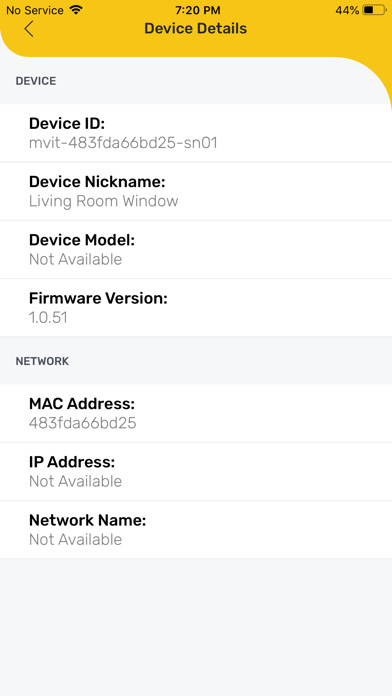Go back using the arrow icon
392x696 pixels.
click(29, 29)
